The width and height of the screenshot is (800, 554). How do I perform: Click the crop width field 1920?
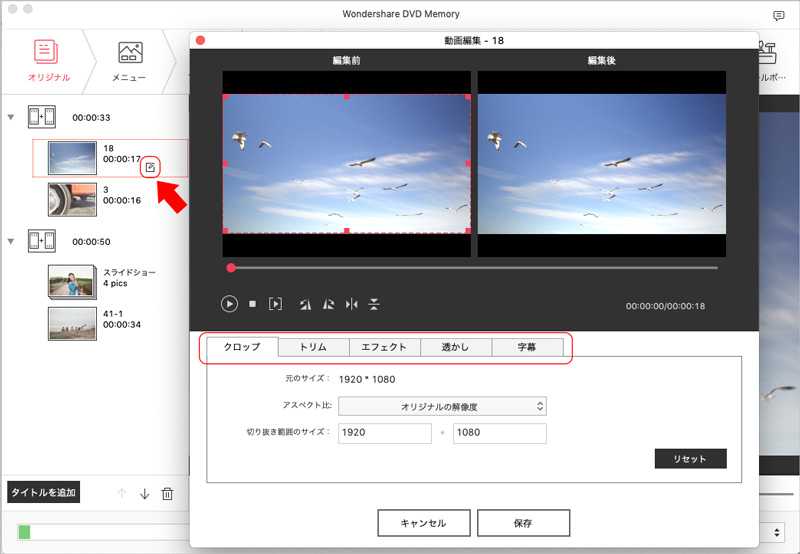385,433
